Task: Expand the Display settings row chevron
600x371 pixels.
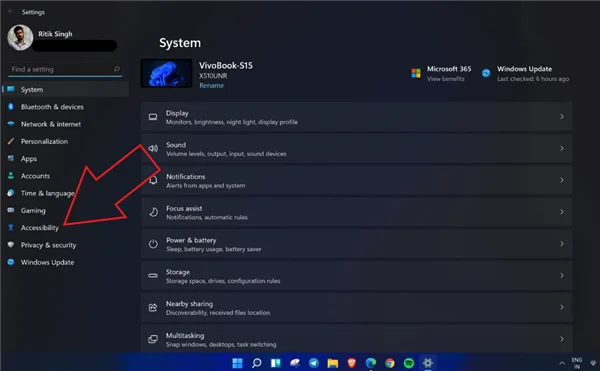Action: 561,117
